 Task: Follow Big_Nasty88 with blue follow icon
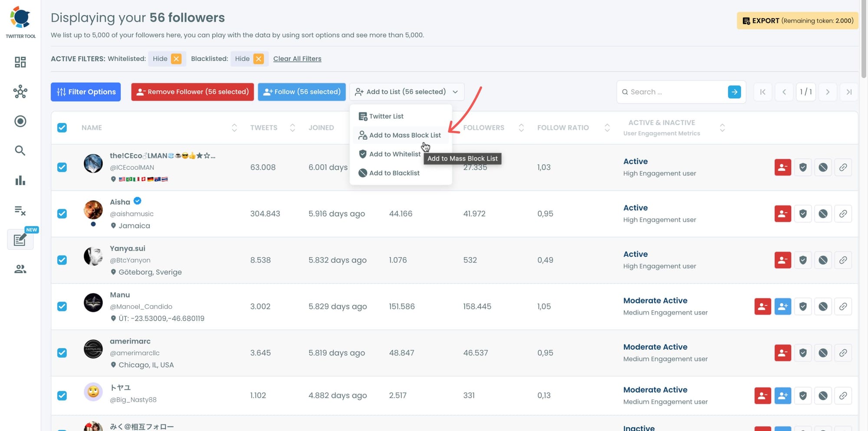point(783,396)
